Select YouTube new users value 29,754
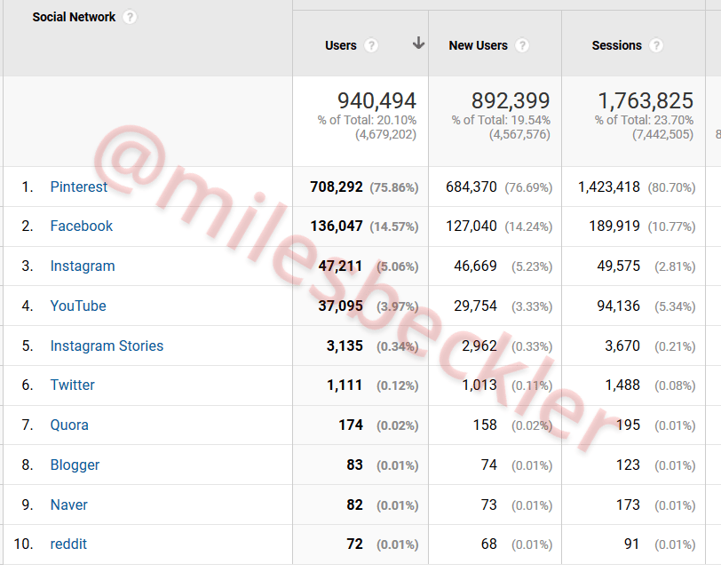721x588 pixels. (475, 306)
